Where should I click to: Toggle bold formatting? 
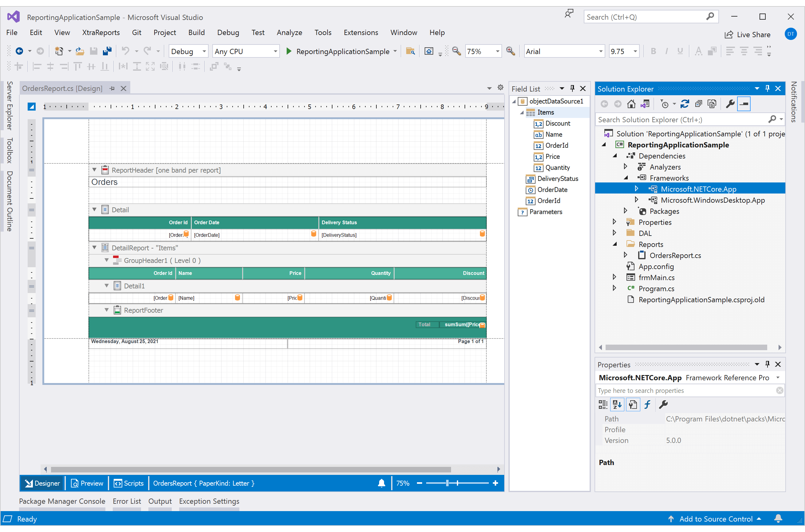[654, 51]
